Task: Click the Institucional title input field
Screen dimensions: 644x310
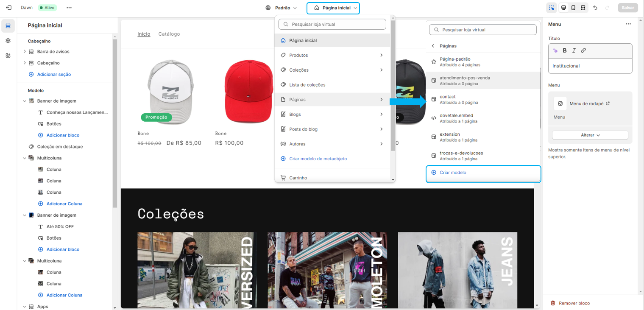Action: point(590,66)
